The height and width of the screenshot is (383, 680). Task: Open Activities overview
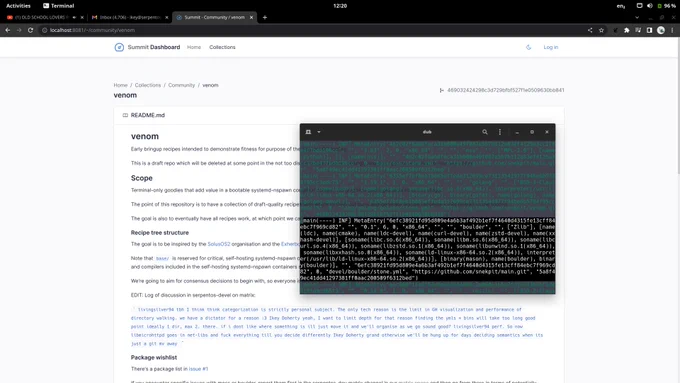(18, 6)
